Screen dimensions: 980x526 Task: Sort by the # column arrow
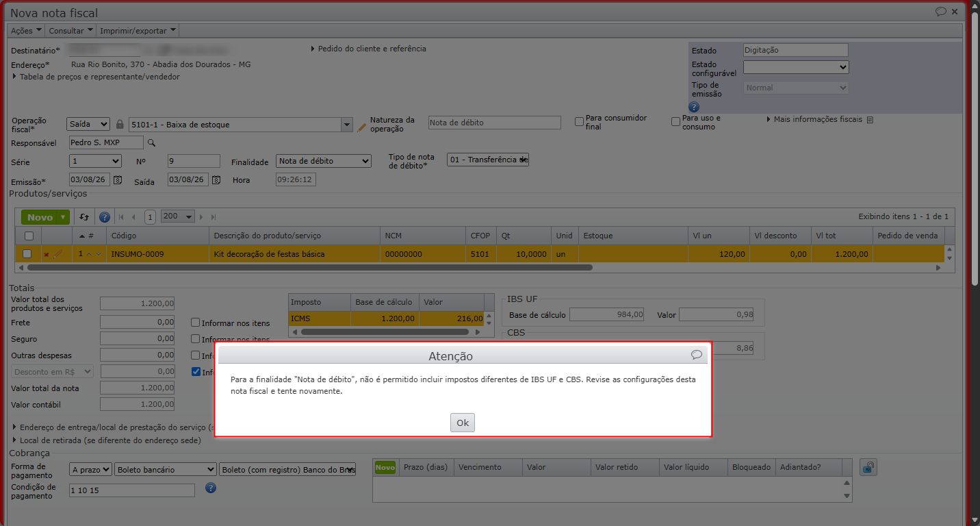click(82, 236)
